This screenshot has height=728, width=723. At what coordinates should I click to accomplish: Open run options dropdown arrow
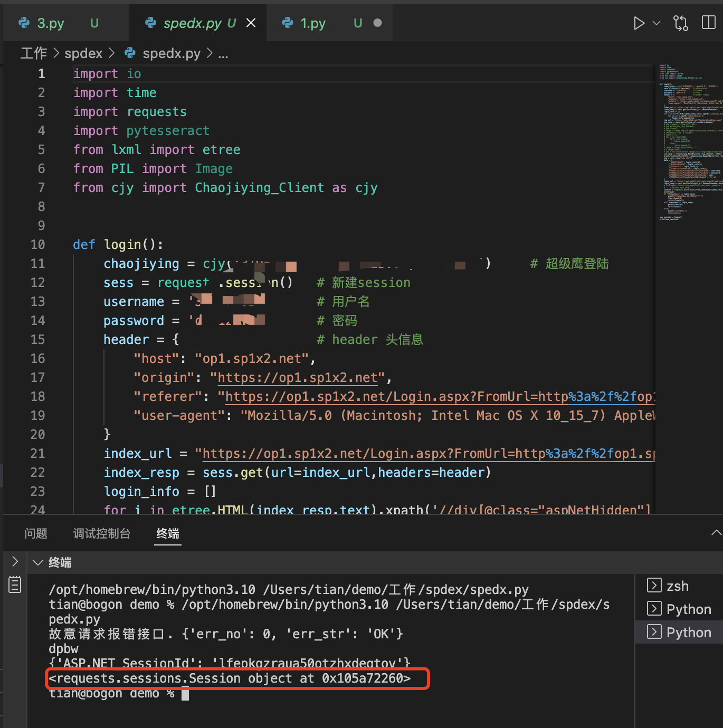pos(657,23)
